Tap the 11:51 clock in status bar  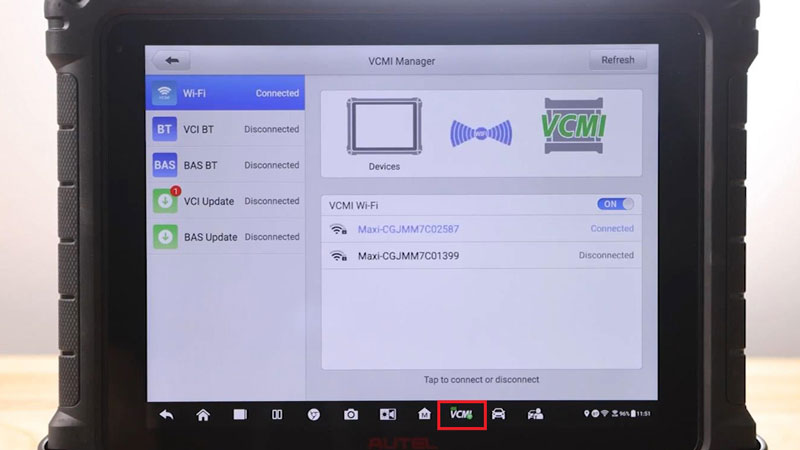click(x=643, y=414)
